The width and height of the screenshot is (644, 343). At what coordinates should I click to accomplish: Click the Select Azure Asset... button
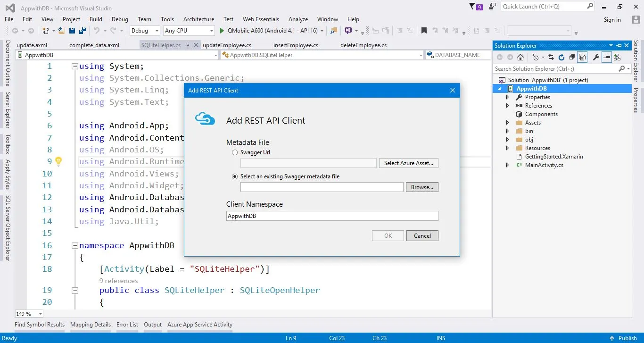pyautogui.click(x=409, y=163)
